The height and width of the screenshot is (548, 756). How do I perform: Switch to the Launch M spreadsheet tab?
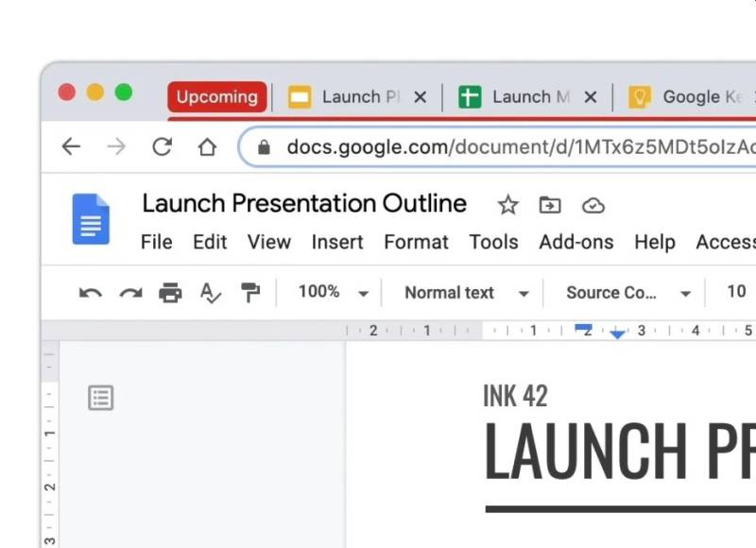click(x=518, y=96)
